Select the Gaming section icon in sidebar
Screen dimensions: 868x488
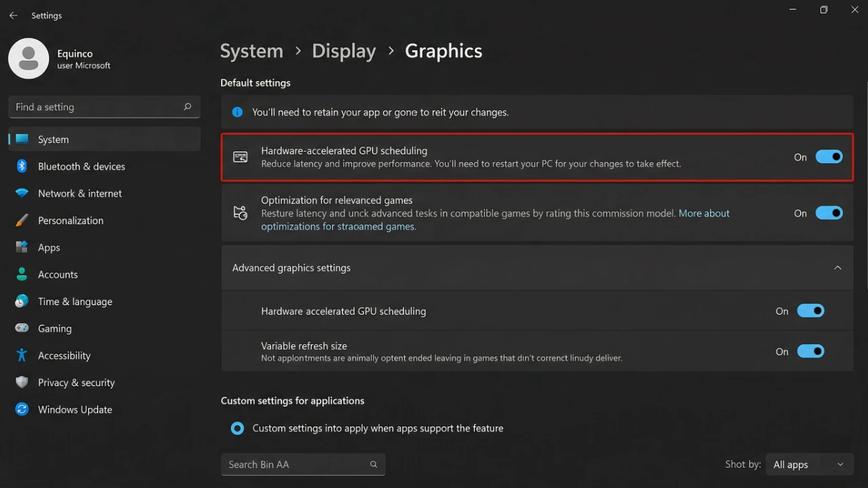22,328
